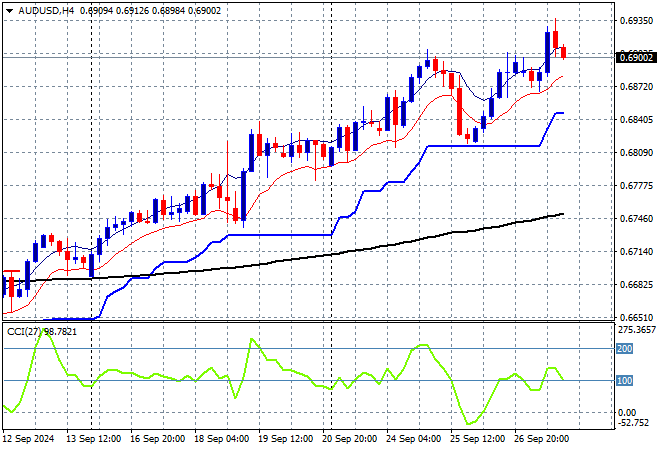Select the current price tag 0.69002
This screenshot has height=450, width=660.
636,57
